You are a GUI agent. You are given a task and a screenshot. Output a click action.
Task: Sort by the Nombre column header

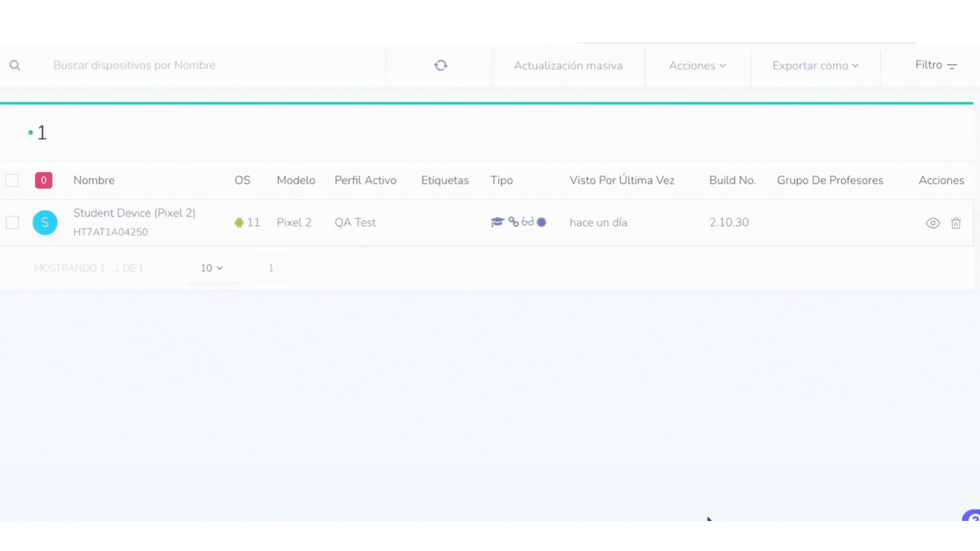94,180
